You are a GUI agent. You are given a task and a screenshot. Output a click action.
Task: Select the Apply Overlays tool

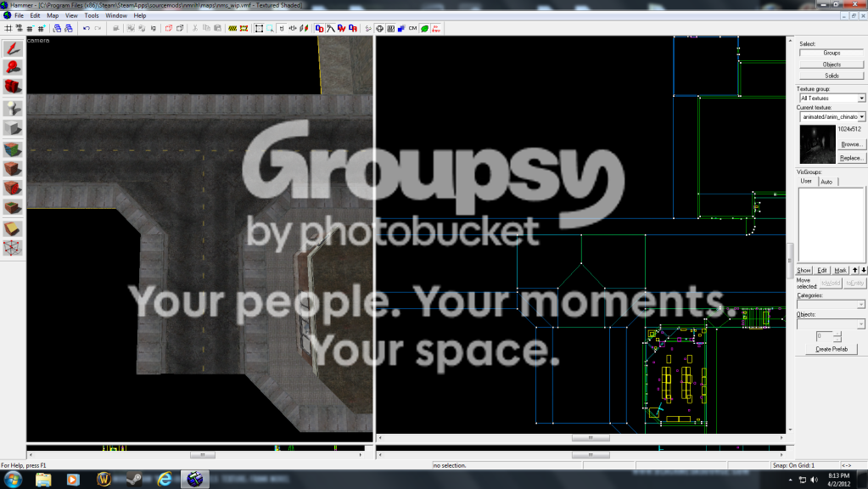tap(13, 207)
